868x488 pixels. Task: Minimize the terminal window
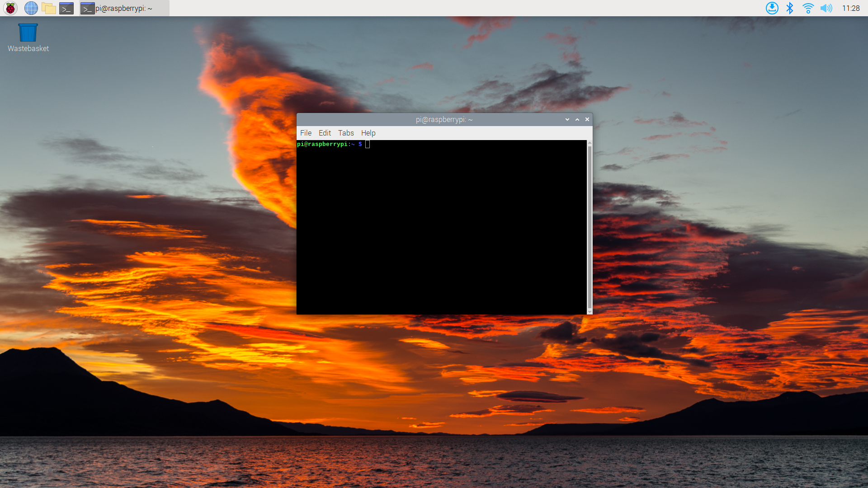pyautogui.click(x=567, y=119)
